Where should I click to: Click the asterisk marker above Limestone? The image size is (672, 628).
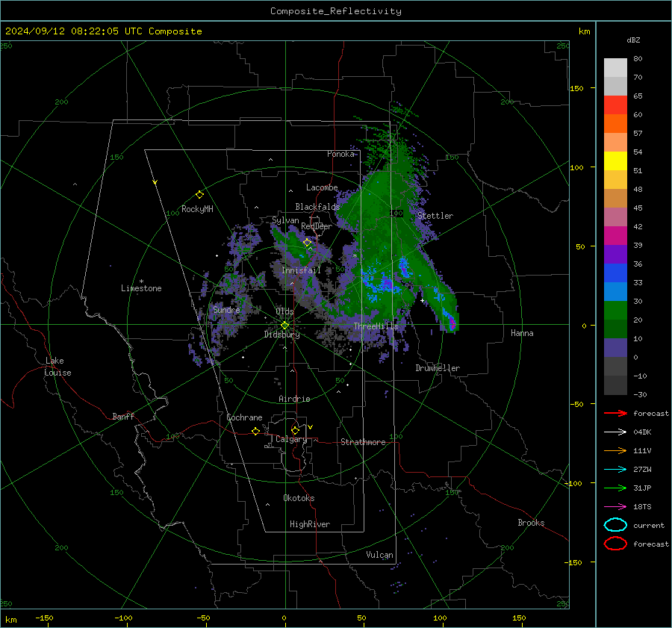[x=141, y=282]
